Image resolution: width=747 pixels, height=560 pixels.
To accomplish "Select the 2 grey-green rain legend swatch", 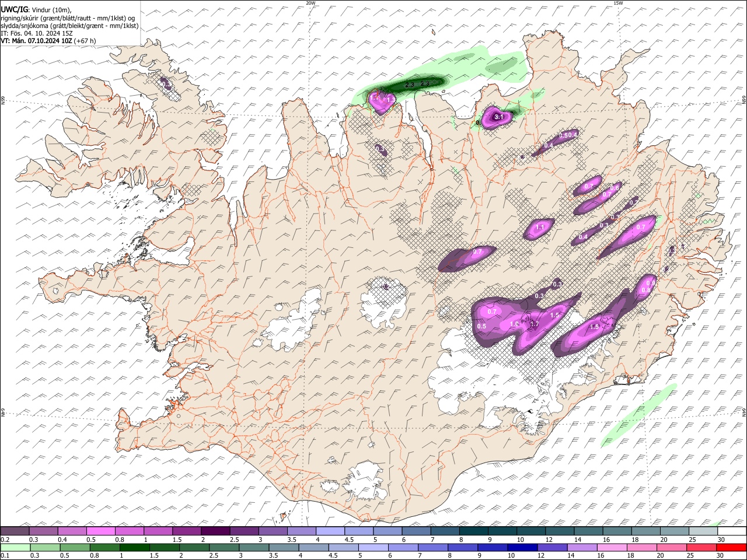I will click(194, 548).
